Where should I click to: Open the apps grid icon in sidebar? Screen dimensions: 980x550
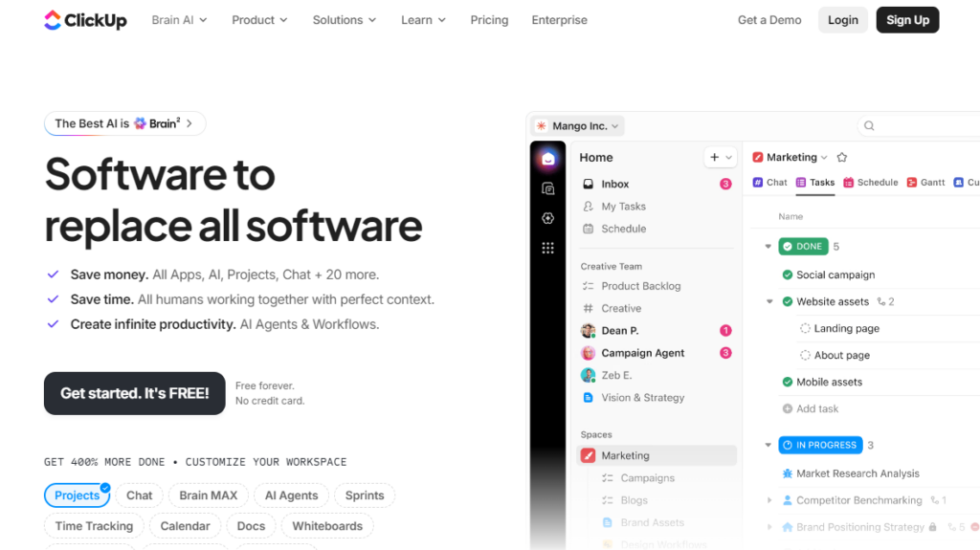[548, 248]
